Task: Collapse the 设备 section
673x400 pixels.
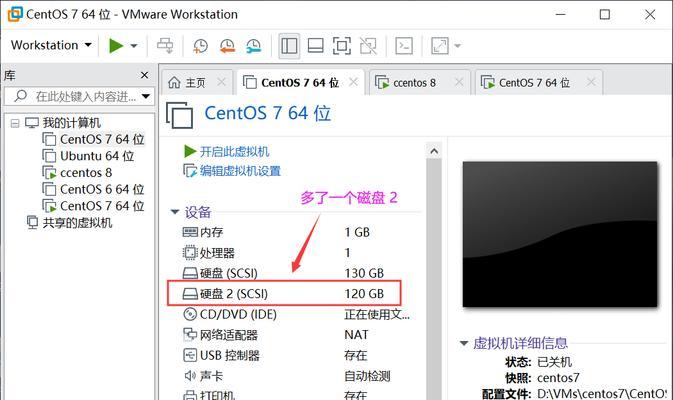Action: pyautogui.click(x=175, y=212)
